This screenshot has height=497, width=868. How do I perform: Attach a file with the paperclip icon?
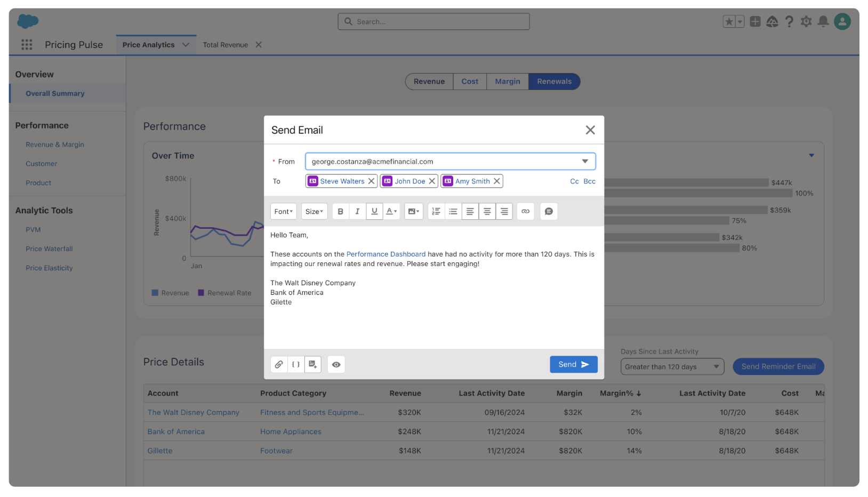point(279,365)
